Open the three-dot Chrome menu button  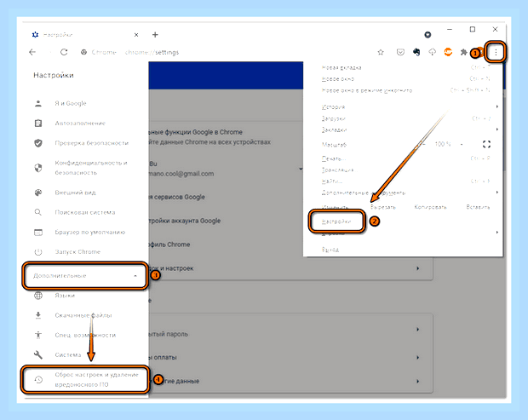click(496, 52)
